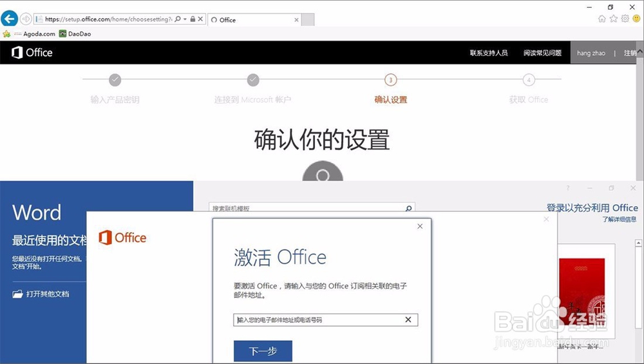Click the Word heading in the blue sidebar
Screen dimensions: 644x364
tap(37, 213)
